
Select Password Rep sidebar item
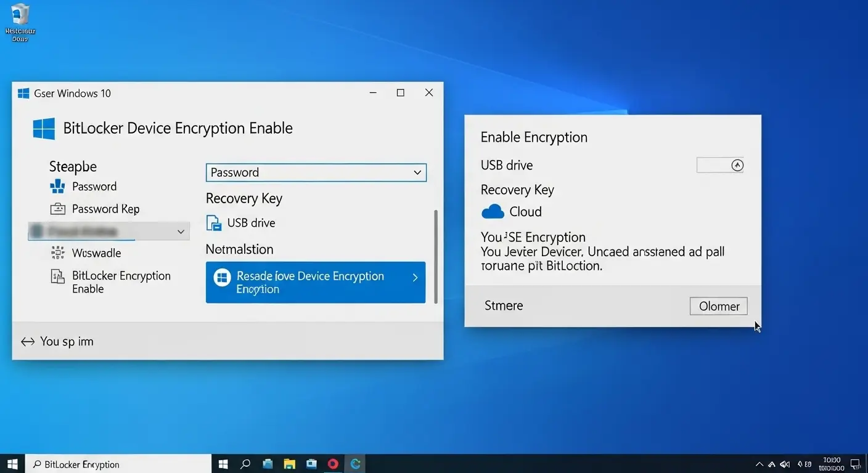[x=105, y=209]
